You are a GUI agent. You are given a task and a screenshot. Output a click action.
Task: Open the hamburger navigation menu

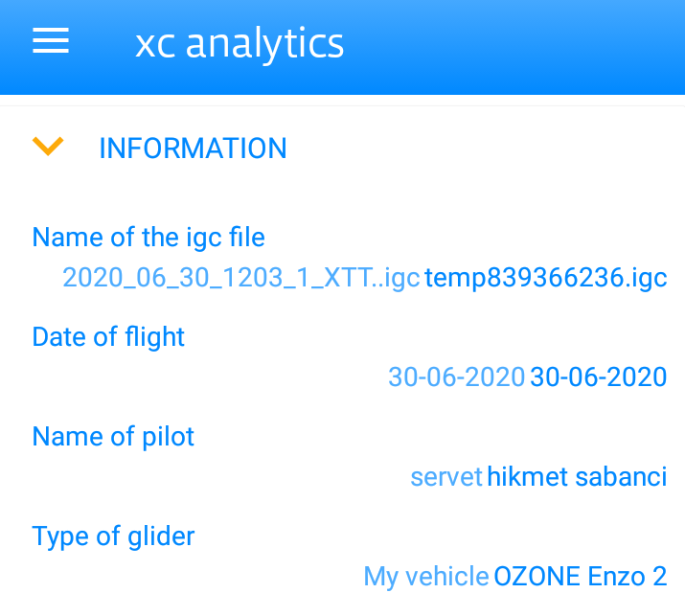51,41
